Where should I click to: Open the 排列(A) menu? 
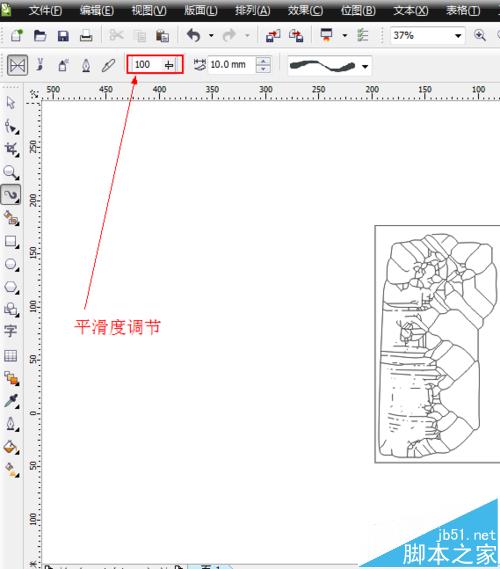253,10
